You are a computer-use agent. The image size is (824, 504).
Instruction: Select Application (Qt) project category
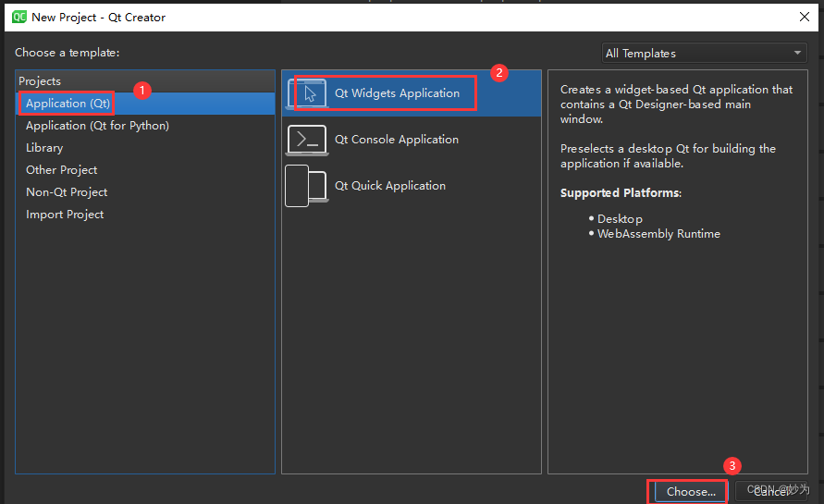[145, 104]
